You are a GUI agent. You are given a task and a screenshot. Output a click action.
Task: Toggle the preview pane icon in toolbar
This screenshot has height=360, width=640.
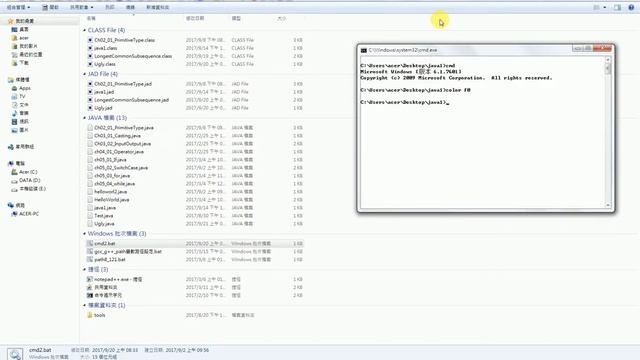pyautogui.click(x=617, y=7)
